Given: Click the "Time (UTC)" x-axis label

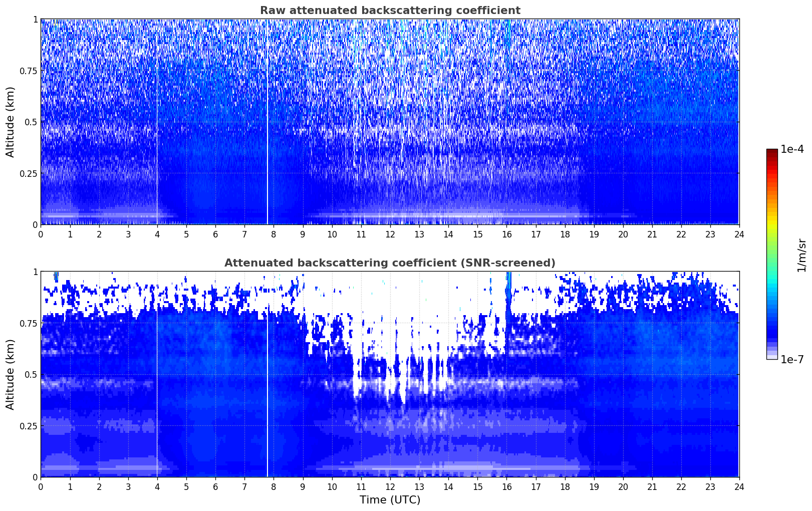Looking at the screenshot, I should click(x=390, y=500).
